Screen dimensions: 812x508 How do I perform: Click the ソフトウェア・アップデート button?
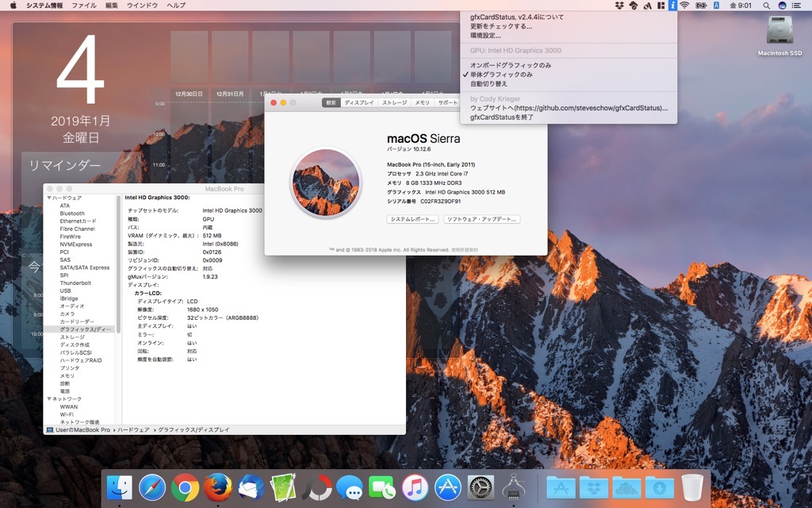click(x=481, y=219)
